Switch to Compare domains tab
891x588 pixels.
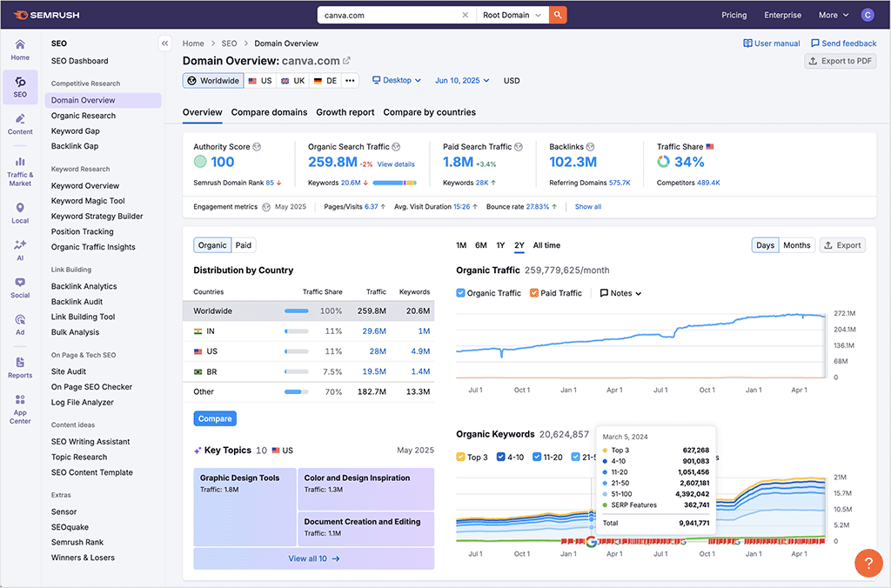pos(269,112)
